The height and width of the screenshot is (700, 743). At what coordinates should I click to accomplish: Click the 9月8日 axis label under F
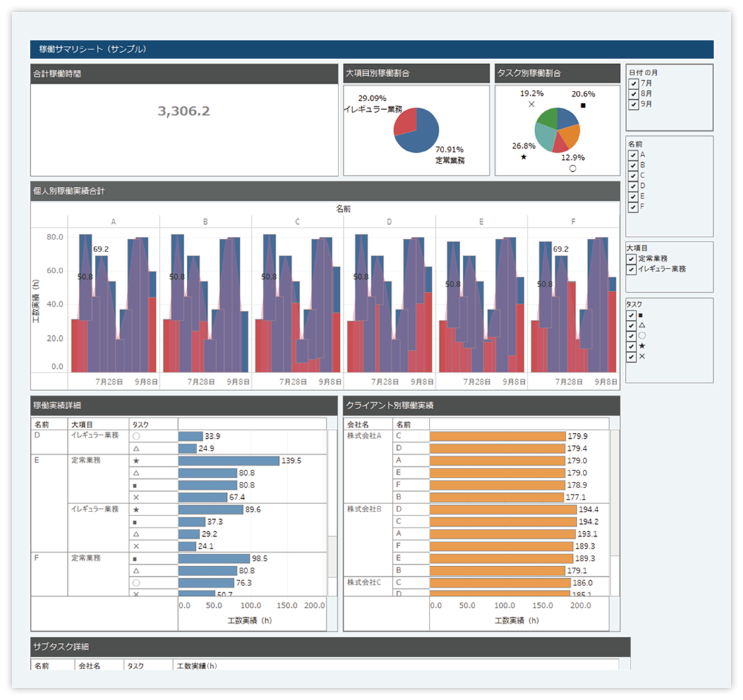point(606,382)
